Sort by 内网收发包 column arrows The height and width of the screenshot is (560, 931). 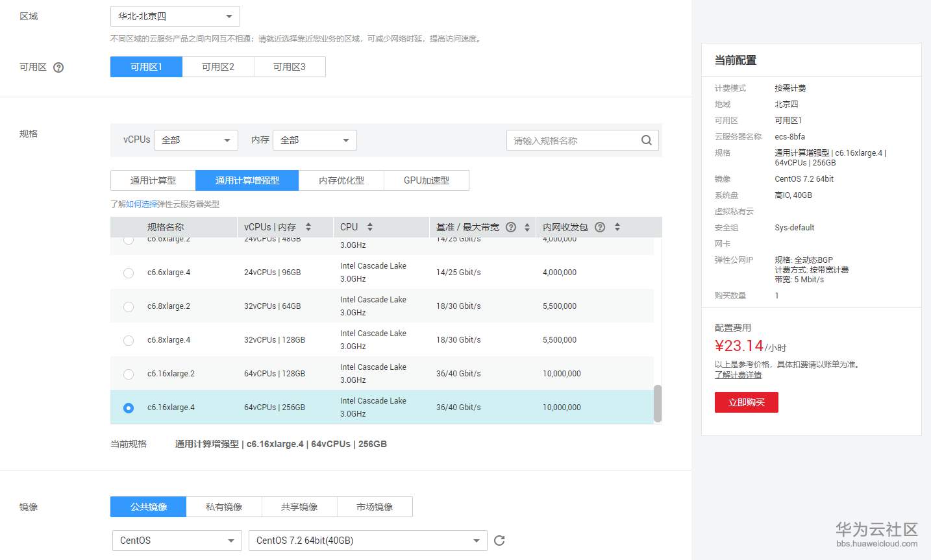tap(617, 227)
